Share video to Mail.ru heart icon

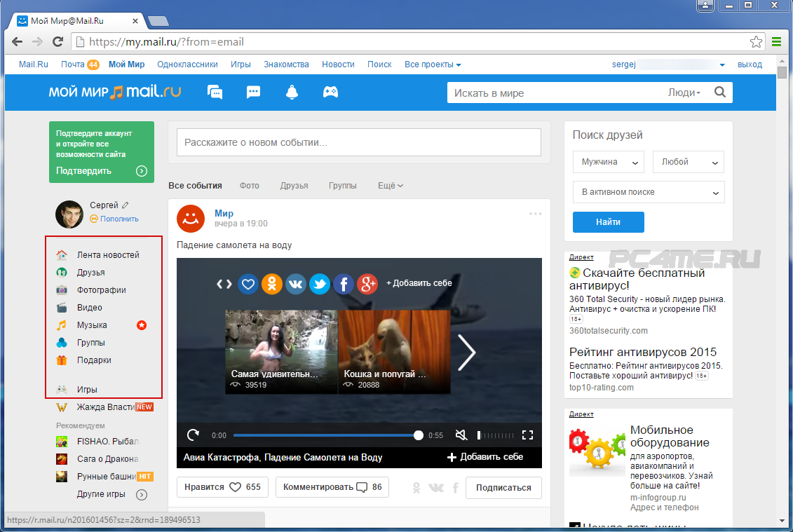(248, 284)
